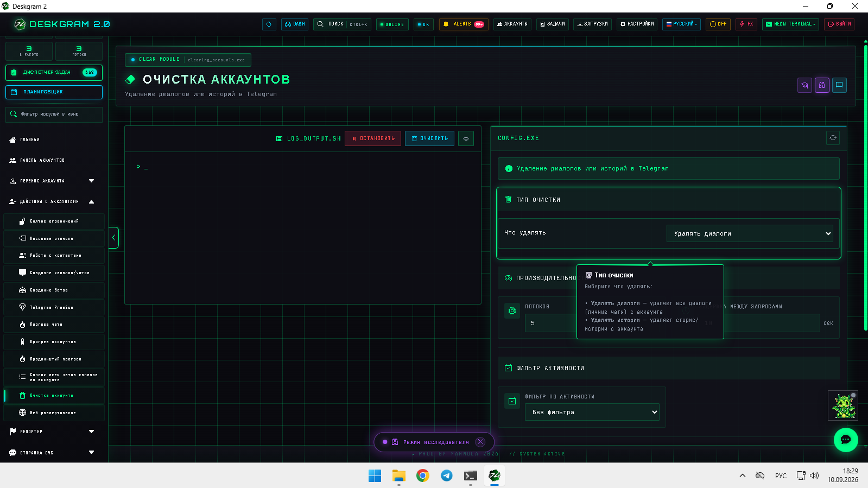The height and width of the screenshot is (488, 868).
Task: Open Chrome from the Windows taskbar
Action: pos(422,476)
